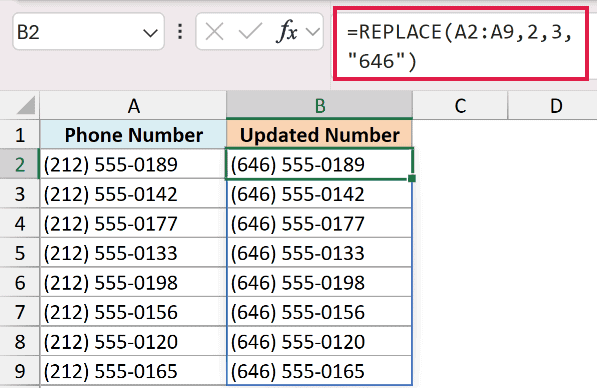This screenshot has width=597, height=388.
Task: Select row 7 header
Action: pos(20,312)
